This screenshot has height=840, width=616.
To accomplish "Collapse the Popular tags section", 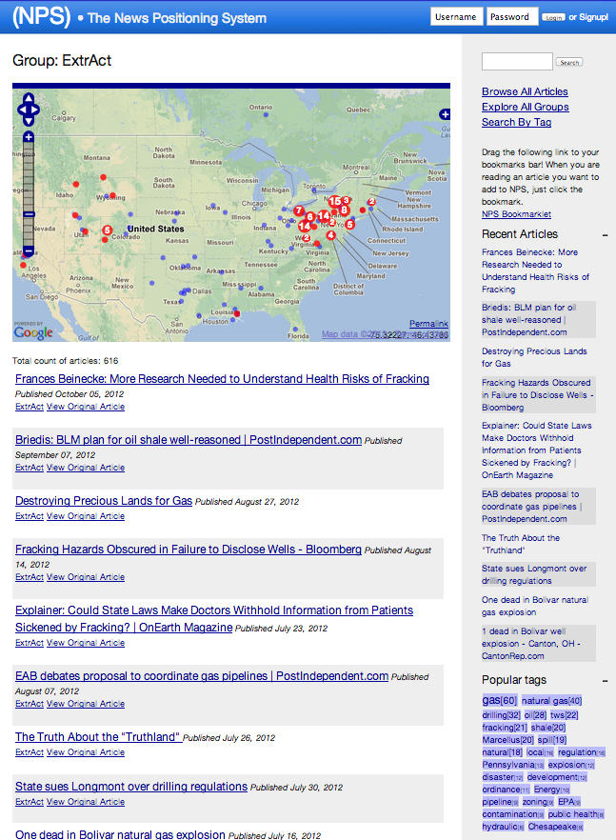I will 605,681.
